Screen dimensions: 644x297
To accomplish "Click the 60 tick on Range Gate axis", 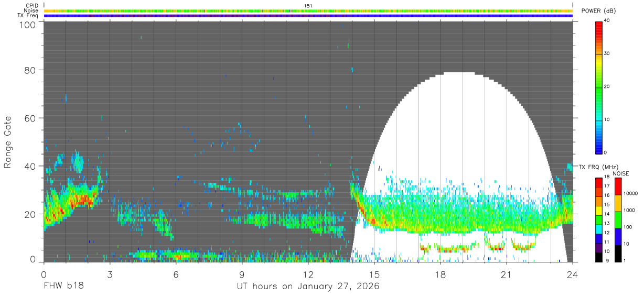I will [x=30, y=118].
